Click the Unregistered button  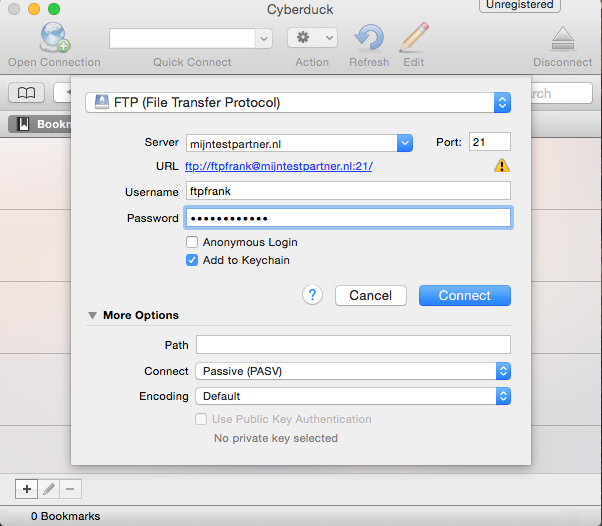point(520,5)
